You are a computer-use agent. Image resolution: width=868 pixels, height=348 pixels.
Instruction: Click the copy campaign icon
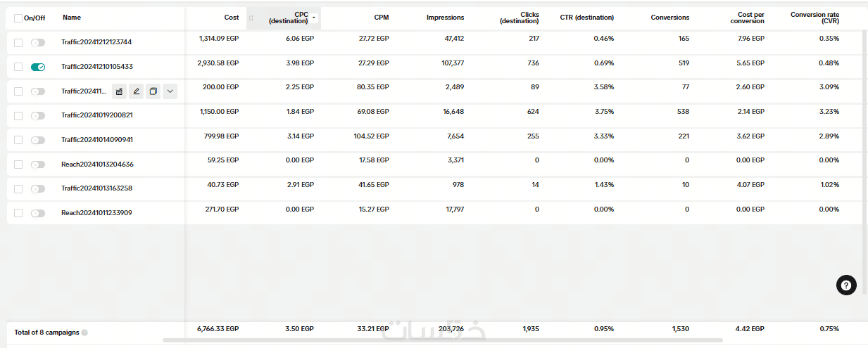153,91
